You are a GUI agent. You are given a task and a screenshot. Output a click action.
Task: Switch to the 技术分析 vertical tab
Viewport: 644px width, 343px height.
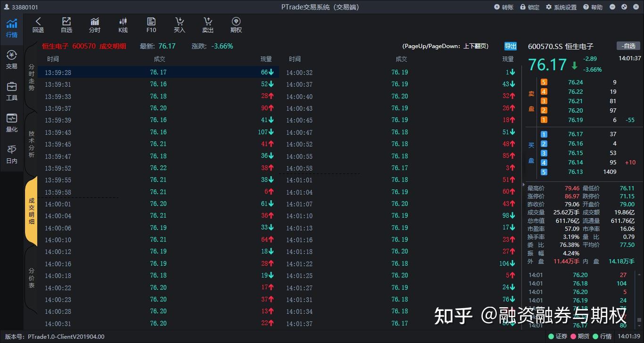32,144
